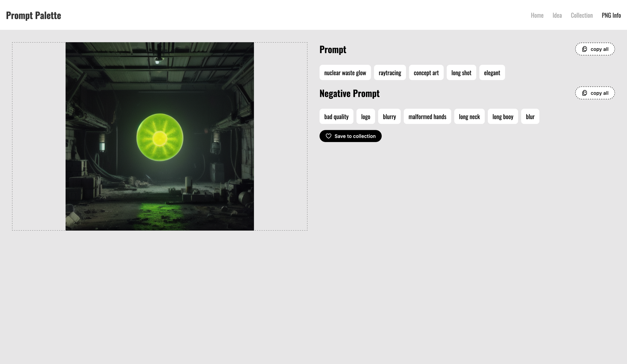This screenshot has width=627, height=364.
Task: Go to the Idea page
Action: click(x=557, y=15)
